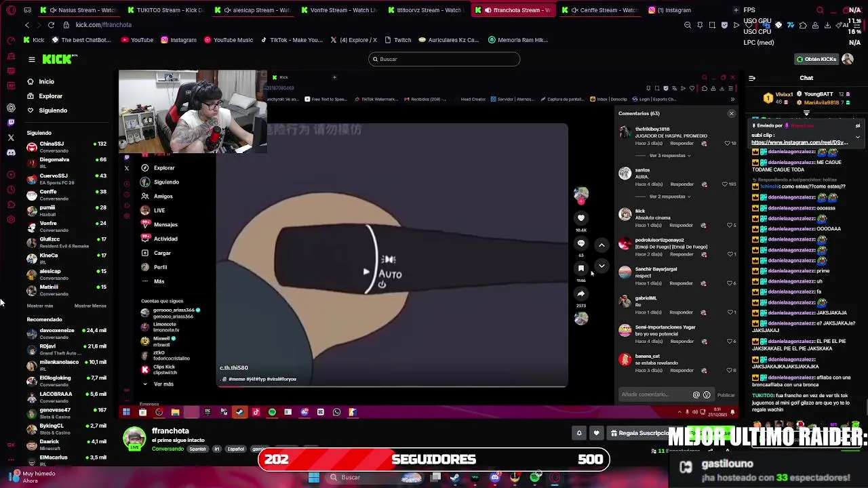This screenshot has height=488, width=868.
Task: Click Publicar comment button
Action: pyautogui.click(x=726, y=395)
